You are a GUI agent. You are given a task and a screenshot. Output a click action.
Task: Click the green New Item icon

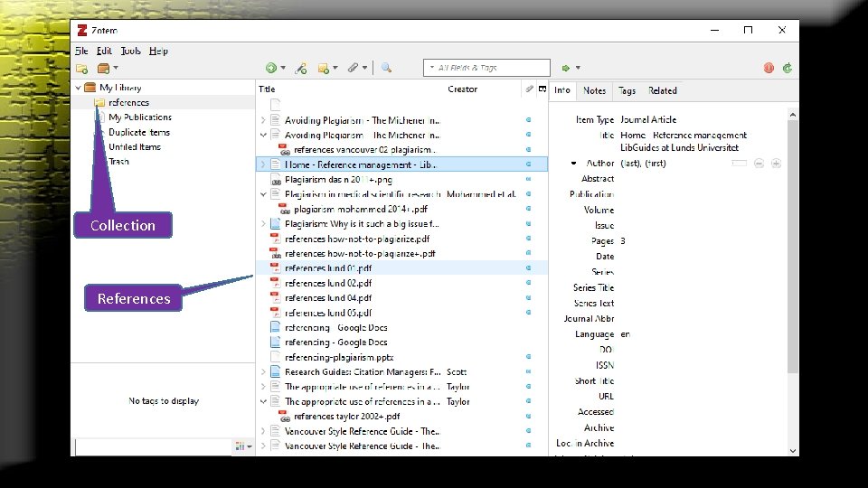coord(270,68)
